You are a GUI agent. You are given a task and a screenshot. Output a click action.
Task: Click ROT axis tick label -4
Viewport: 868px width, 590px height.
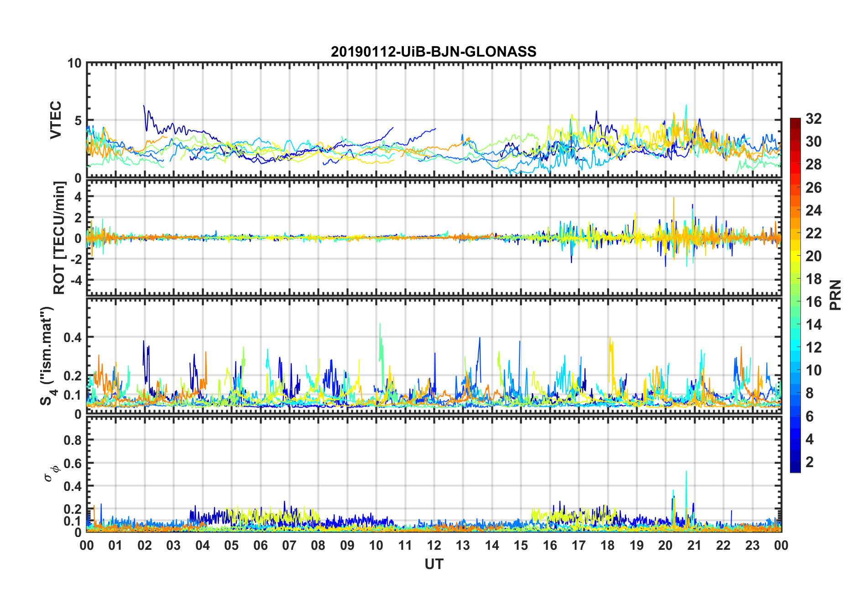coord(76,279)
